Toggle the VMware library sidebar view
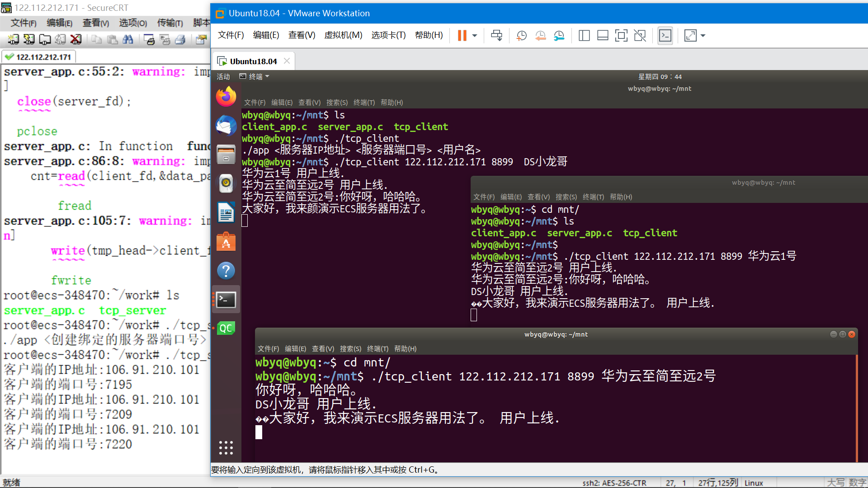The width and height of the screenshot is (868, 488). click(584, 36)
